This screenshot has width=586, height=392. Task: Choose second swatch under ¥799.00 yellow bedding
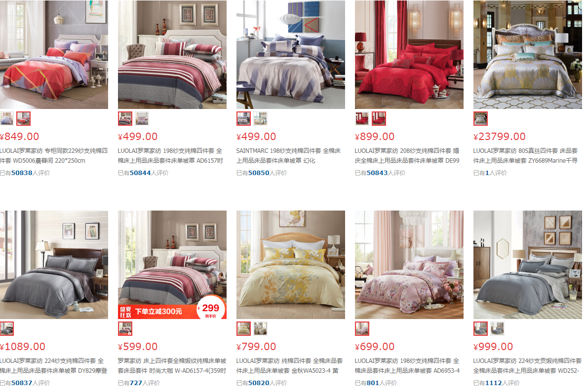click(x=261, y=328)
